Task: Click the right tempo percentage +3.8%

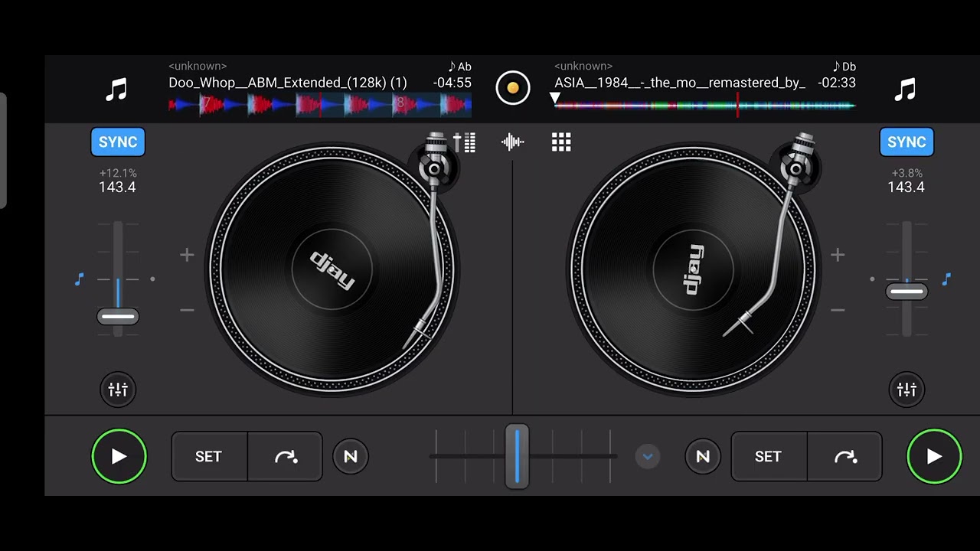Action: click(x=906, y=173)
